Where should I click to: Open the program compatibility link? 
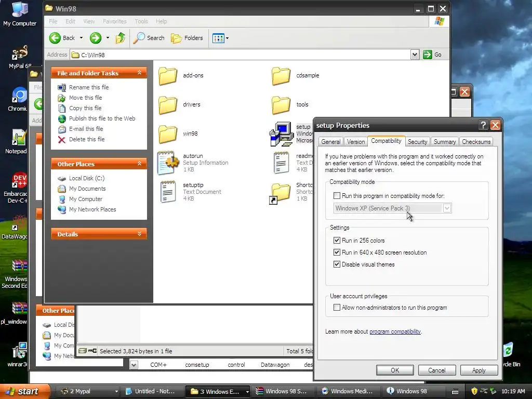coord(395,331)
